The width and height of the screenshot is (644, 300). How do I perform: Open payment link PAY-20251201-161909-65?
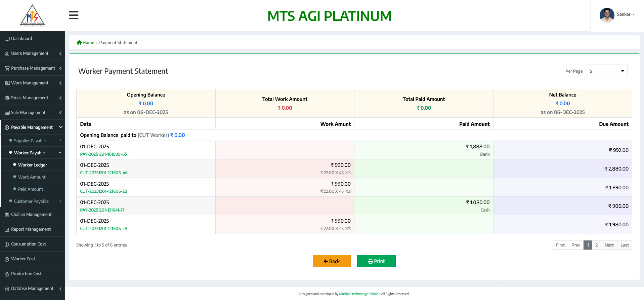point(103,154)
